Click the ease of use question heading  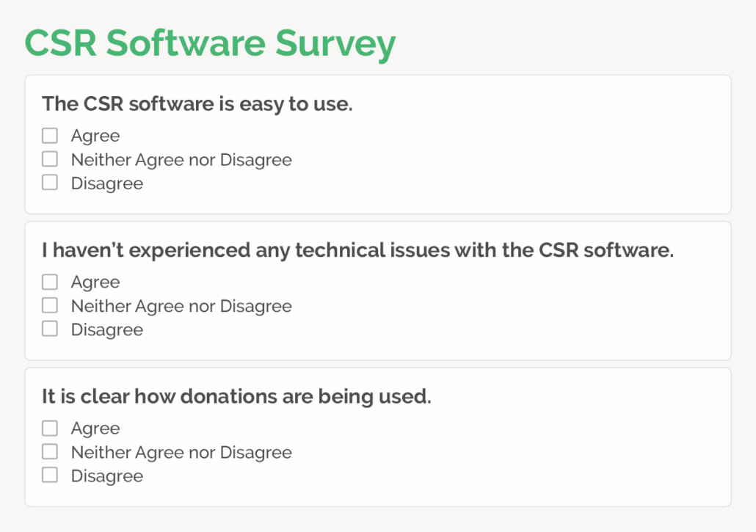(197, 103)
